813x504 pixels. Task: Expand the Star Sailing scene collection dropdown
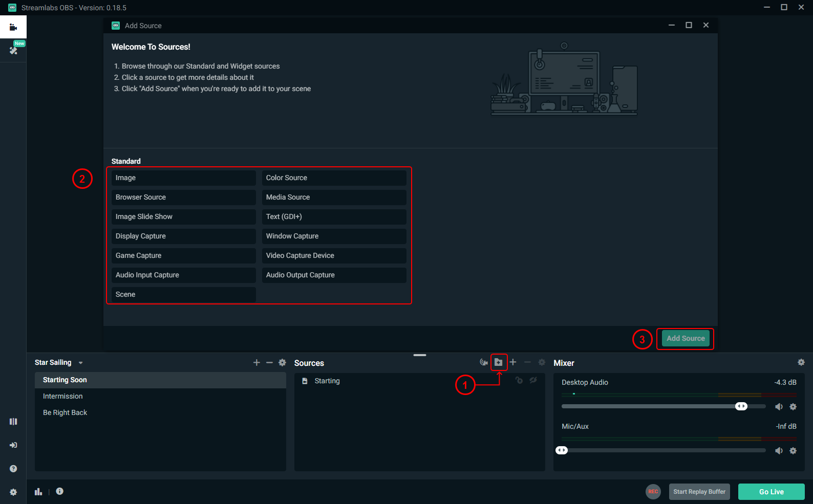coord(80,363)
